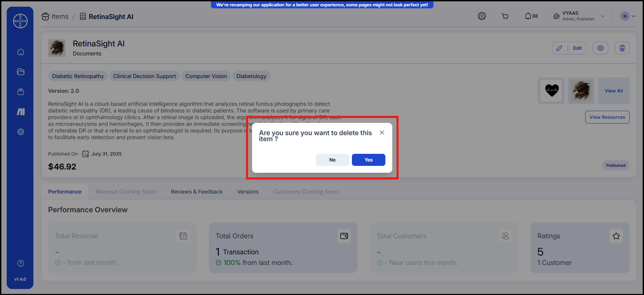Click the $46.92 price text
644x295 pixels.
62,167
